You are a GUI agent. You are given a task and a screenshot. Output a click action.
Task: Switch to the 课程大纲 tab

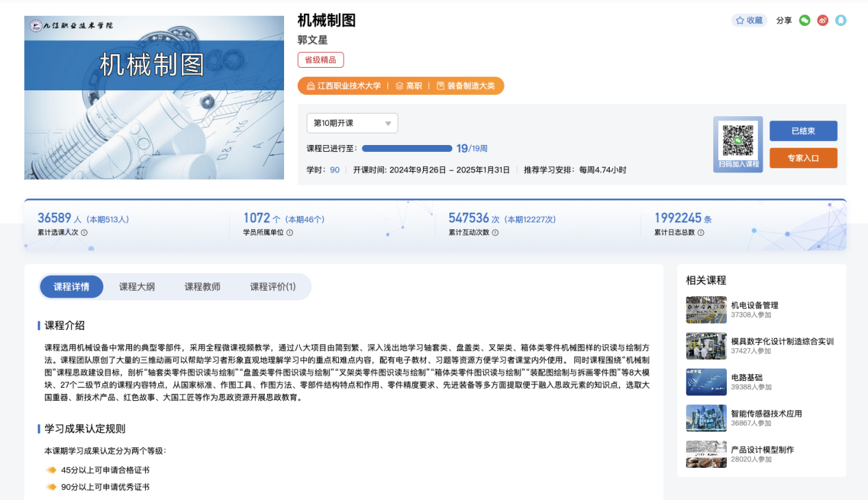137,287
